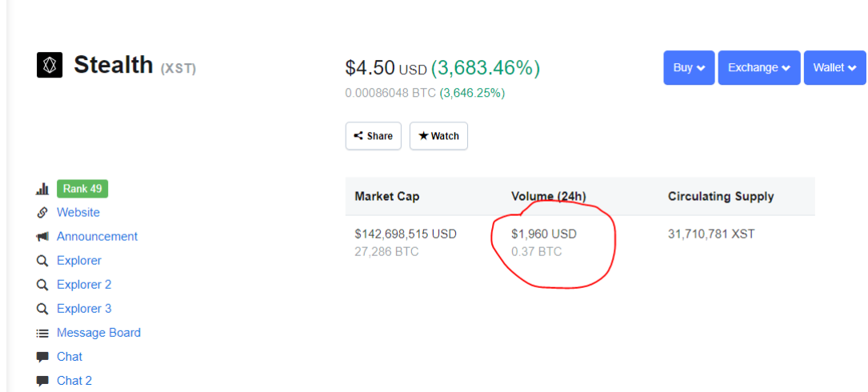Screen dimensions: 868x392
Task: Click the magnifier icon beside Explorer 2
Action: click(42, 285)
